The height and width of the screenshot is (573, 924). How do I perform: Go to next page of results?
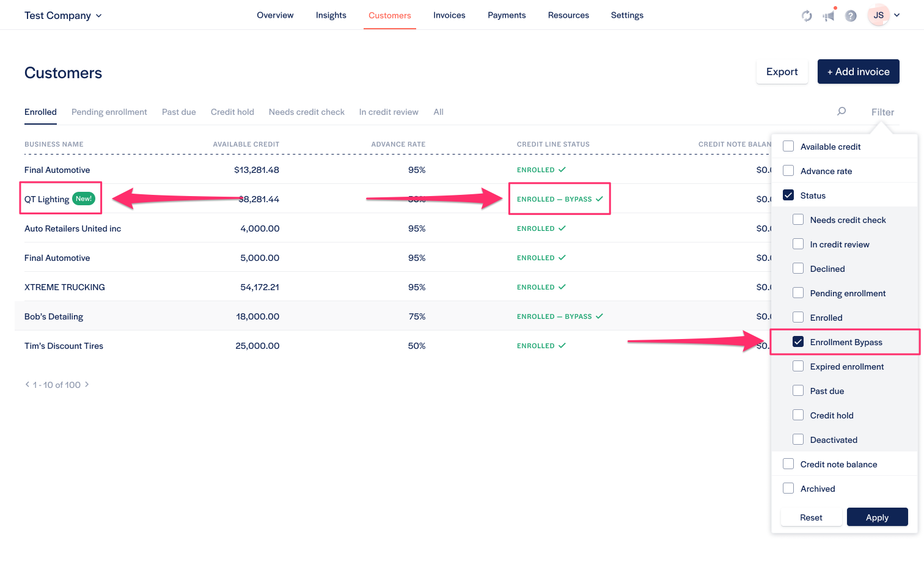[x=87, y=384]
